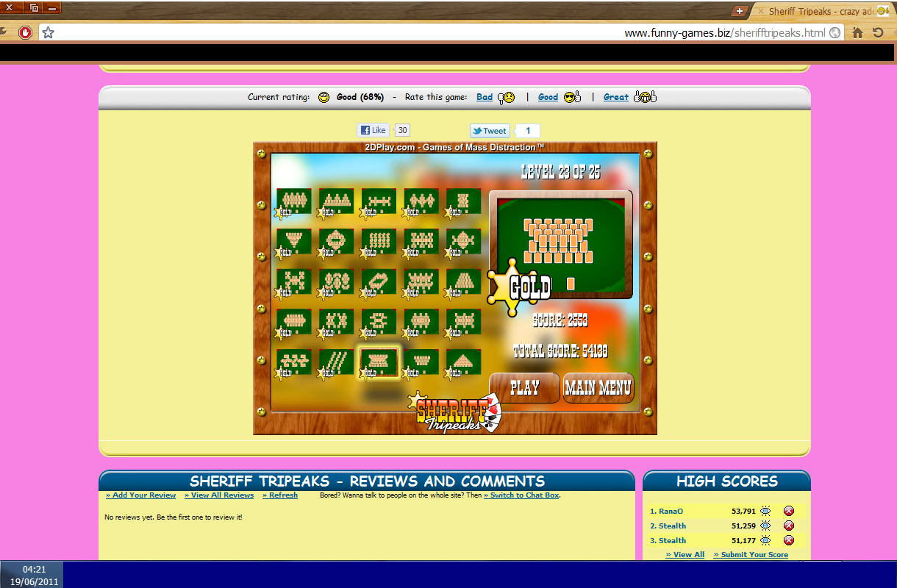Choose the level 6 inverted triangle thumbnail
Viewport: 897px width, 588px height.
(x=294, y=242)
